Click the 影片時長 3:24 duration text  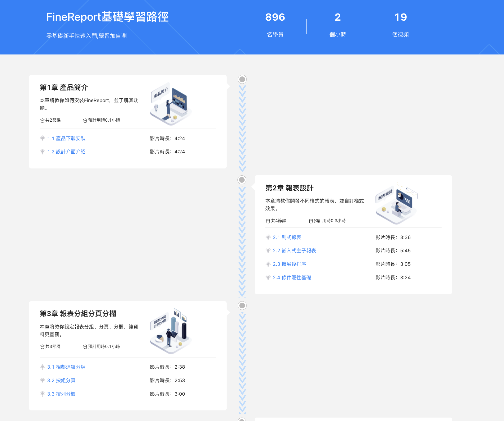point(393,277)
